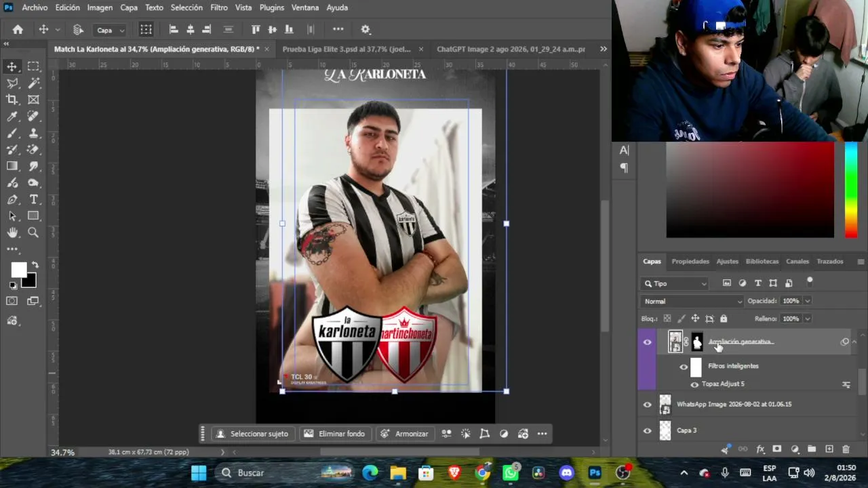868x488 pixels.
Task: Select the Rectangle shape tool
Action: [x=33, y=216]
